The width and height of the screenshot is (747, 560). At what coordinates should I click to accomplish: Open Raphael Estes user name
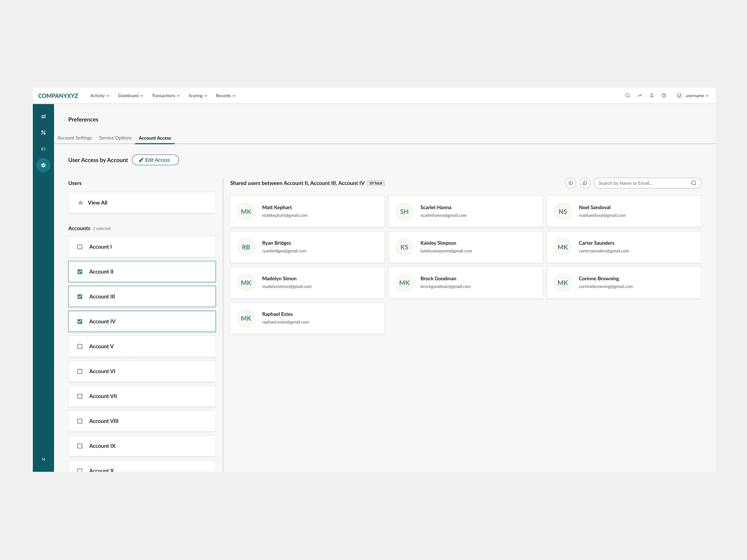click(x=278, y=314)
